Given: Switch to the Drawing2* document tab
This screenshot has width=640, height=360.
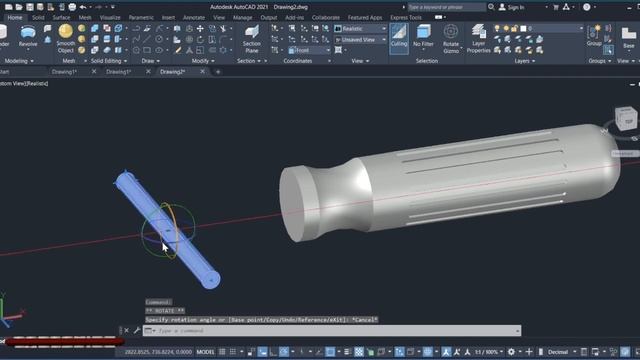Looking at the screenshot, I should (173, 71).
